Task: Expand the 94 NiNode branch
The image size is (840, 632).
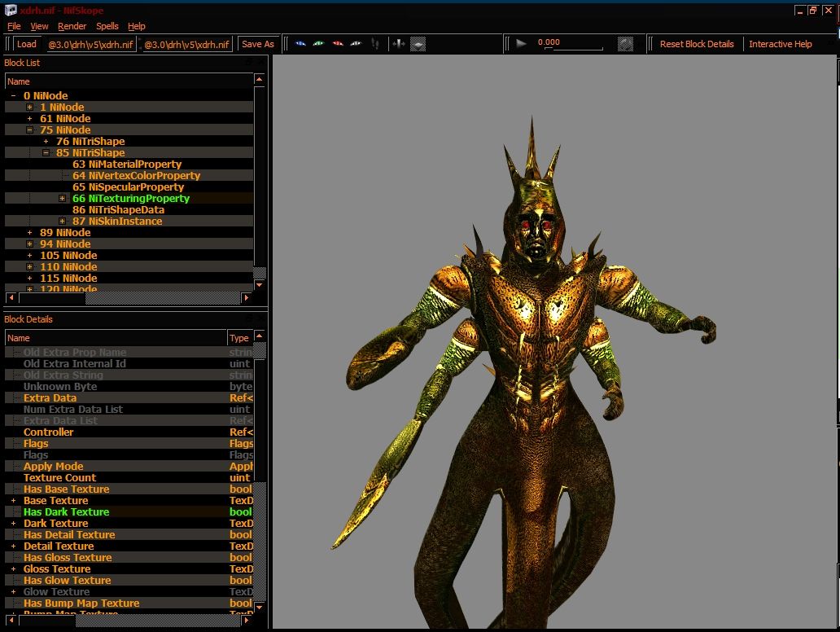Action: point(29,244)
